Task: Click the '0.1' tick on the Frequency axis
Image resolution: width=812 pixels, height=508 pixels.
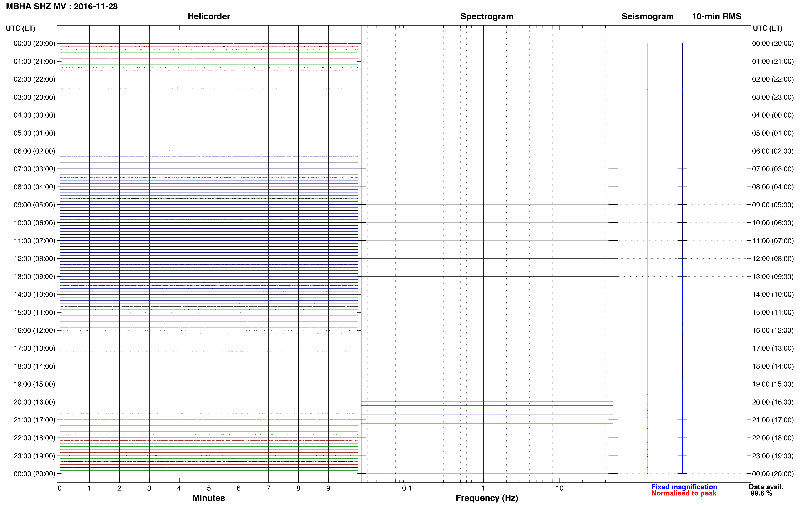Action: 407,488
